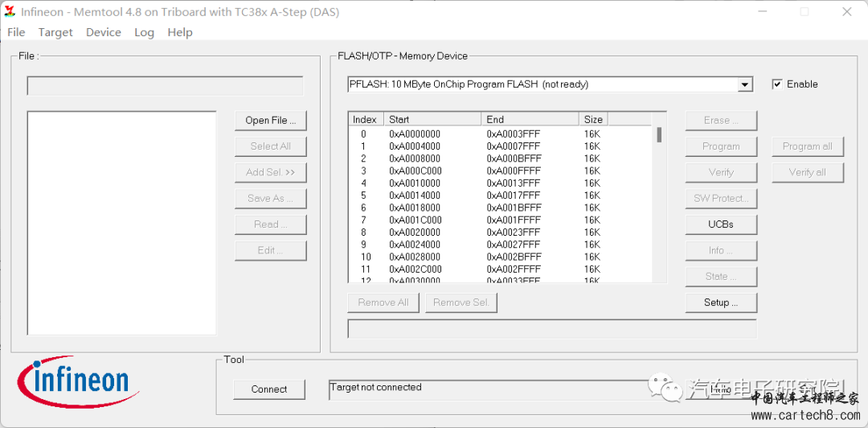This screenshot has width=868, height=428.
Task: Click the Erase button
Action: (x=721, y=121)
